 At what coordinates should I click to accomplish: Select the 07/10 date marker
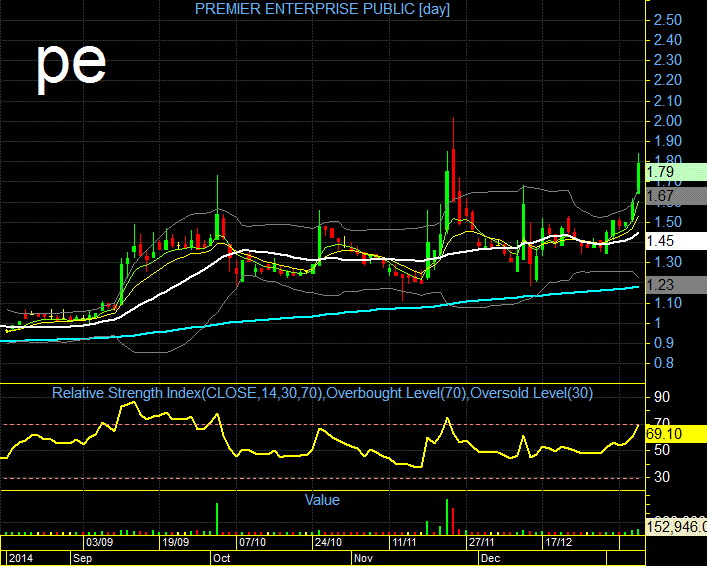[252, 542]
